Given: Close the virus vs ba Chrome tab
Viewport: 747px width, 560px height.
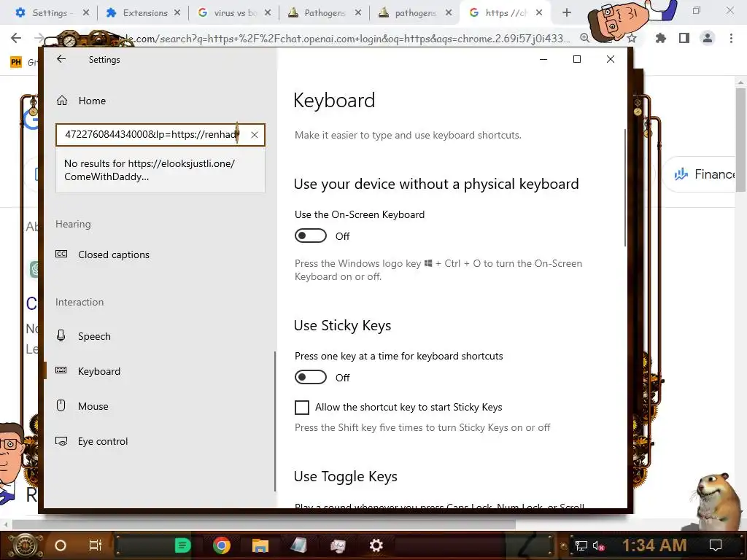Looking at the screenshot, I should 268,13.
